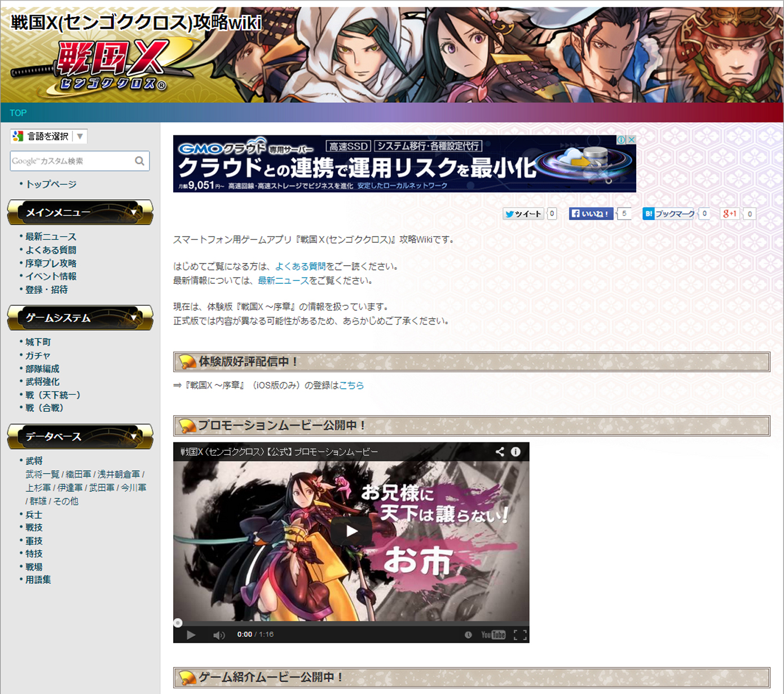This screenshot has height=694, width=784.
Task: Go to the 部隊編成 page
Action: coord(42,368)
